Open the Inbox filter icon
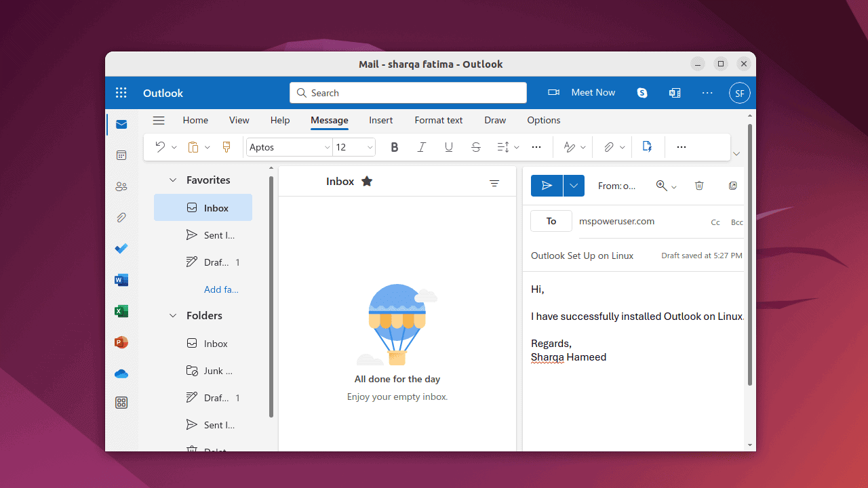This screenshot has width=868, height=488. (494, 184)
